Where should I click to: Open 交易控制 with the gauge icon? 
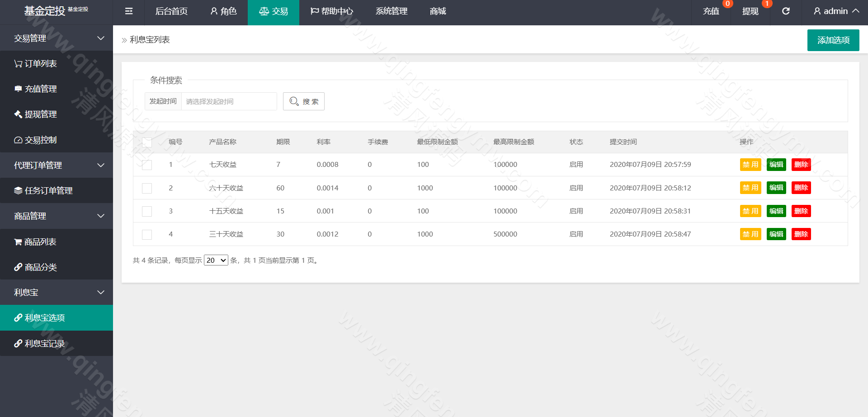35,140
